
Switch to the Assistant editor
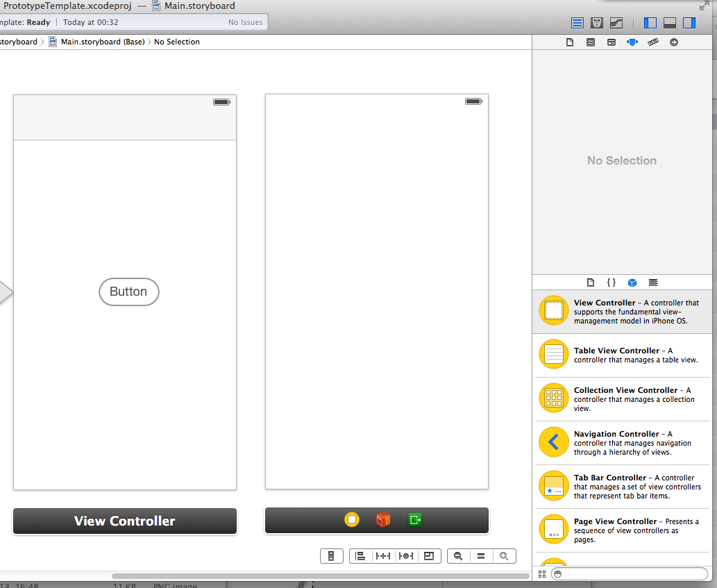pyautogui.click(x=596, y=23)
